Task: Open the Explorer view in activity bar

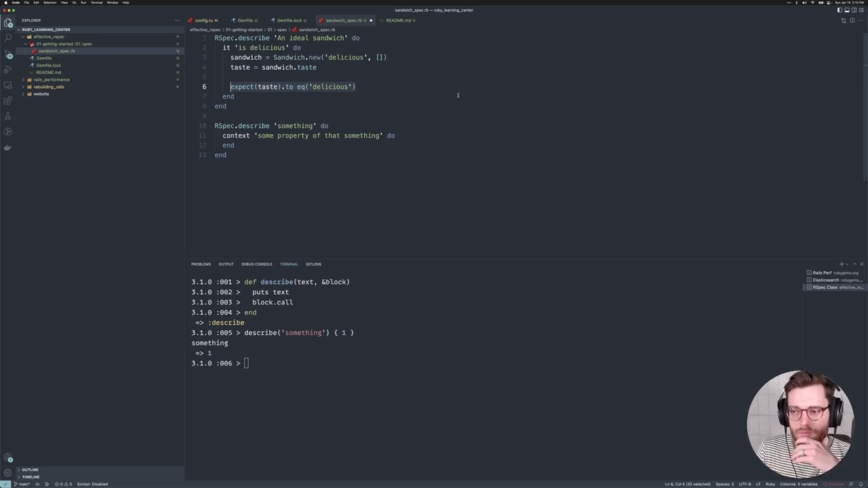Action: click(7, 22)
